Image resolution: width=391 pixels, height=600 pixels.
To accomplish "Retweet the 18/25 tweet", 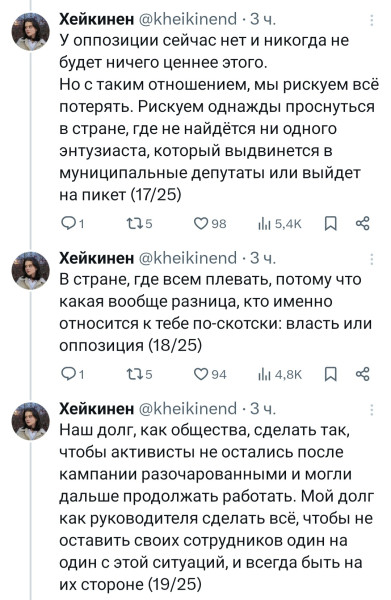I will click(139, 374).
